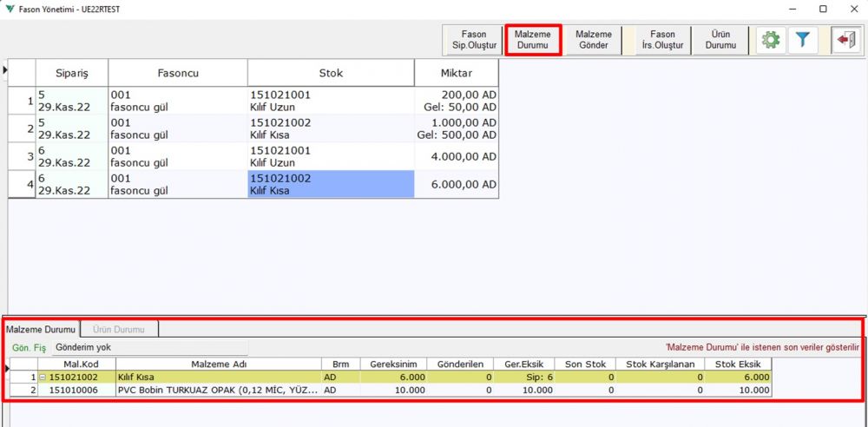This screenshot has height=427, width=868.
Task: Switch to the Ürün Durumu tab
Action: point(120,329)
